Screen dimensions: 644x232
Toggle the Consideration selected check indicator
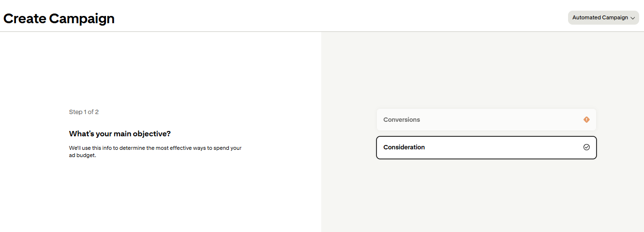tap(586, 147)
